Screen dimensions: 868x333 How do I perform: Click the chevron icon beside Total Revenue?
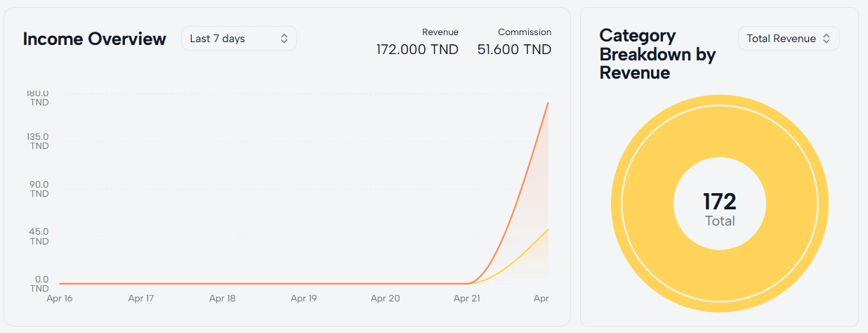(x=827, y=39)
